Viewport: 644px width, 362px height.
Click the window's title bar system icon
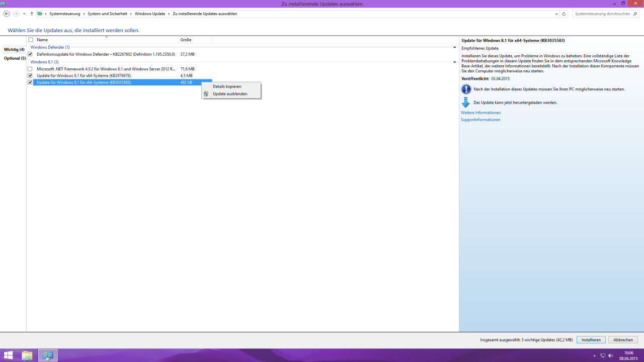tap(3, 4)
